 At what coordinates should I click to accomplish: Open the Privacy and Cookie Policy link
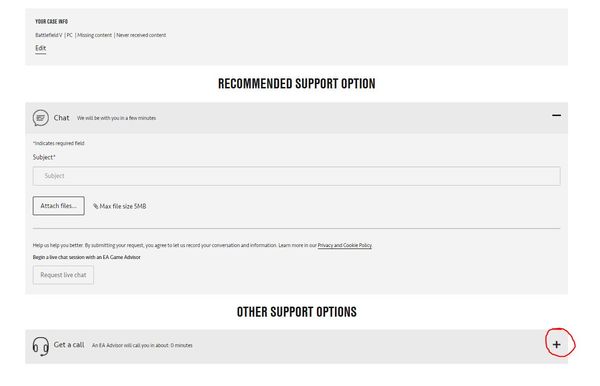pyautogui.click(x=344, y=245)
